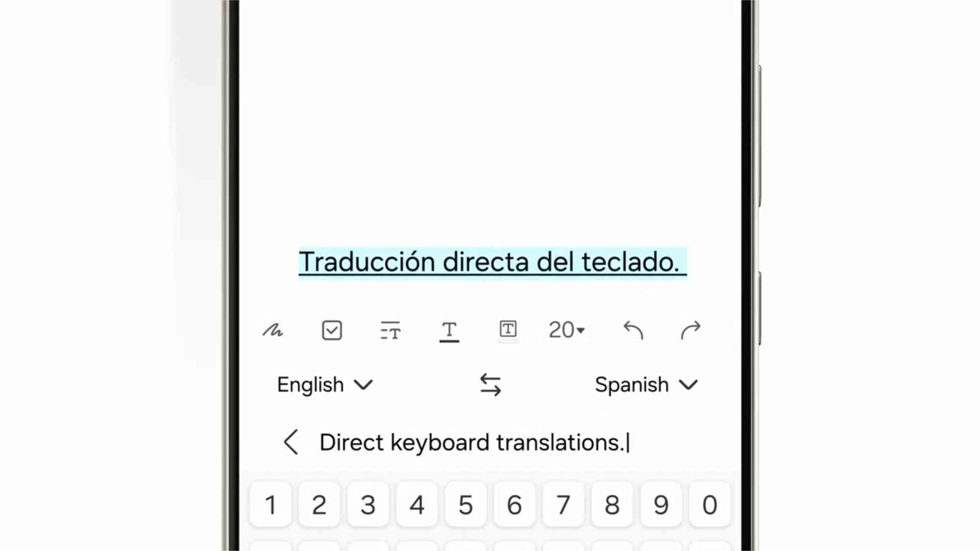Click font size number 20 stepper
The height and width of the screenshot is (551, 980).
click(x=566, y=330)
